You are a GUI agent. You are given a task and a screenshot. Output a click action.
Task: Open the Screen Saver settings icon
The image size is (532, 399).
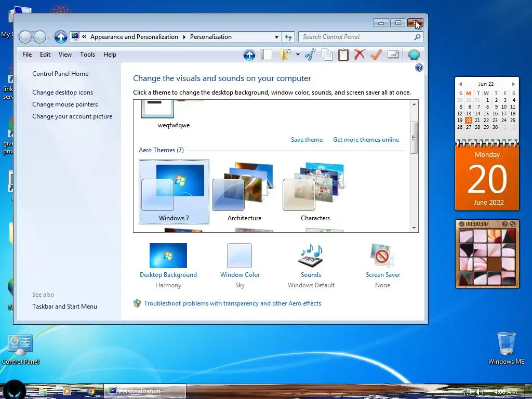tap(383, 256)
